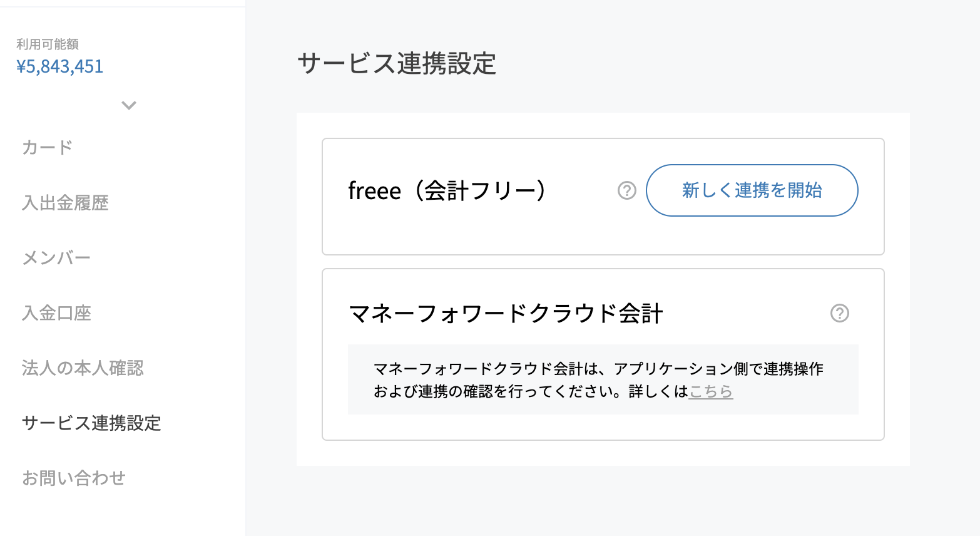This screenshot has height=536, width=980.
Task: Click the freee（会計フリー）card title
Action: click(x=448, y=190)
